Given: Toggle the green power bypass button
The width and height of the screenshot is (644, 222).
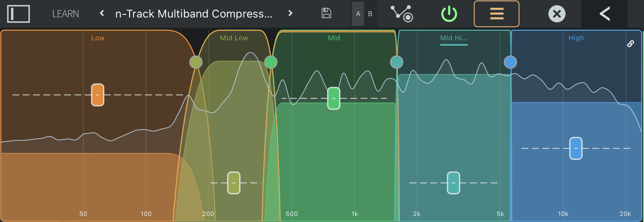Looking at the screenshot, I should click(449, 14).
